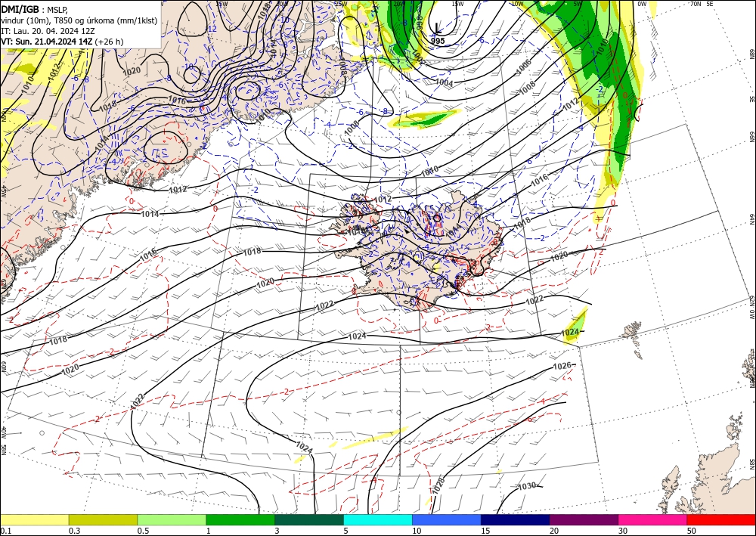
Task: Click the 1006 isobar label
Action: [524, 65]
